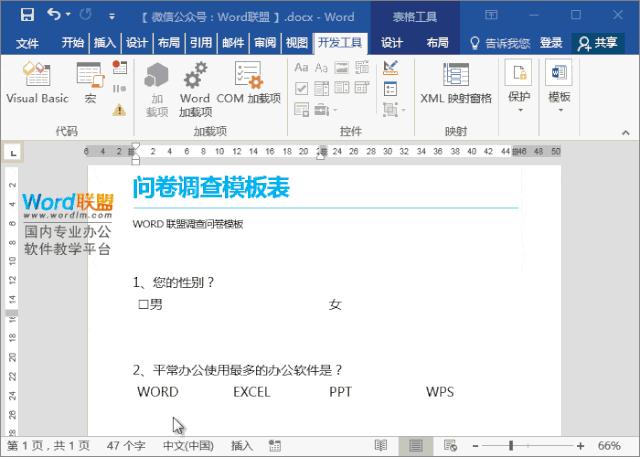Check the 男 checkbox
640x457 pixels.
tap(143, 304)
